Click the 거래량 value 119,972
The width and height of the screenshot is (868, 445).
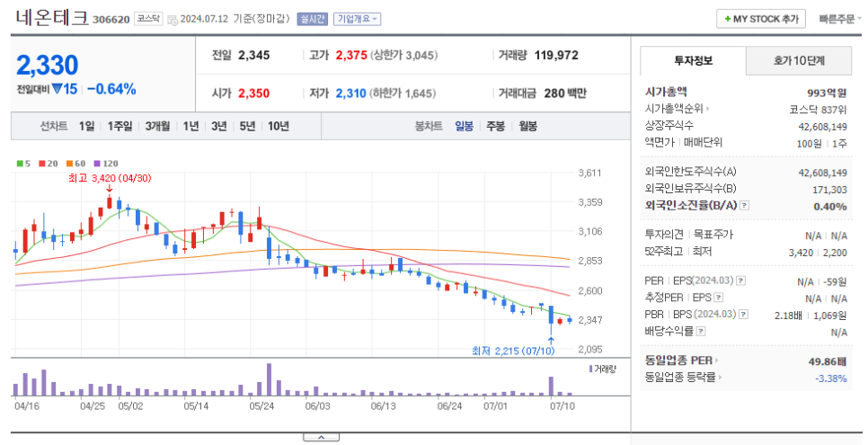click(x=556, y=56)
